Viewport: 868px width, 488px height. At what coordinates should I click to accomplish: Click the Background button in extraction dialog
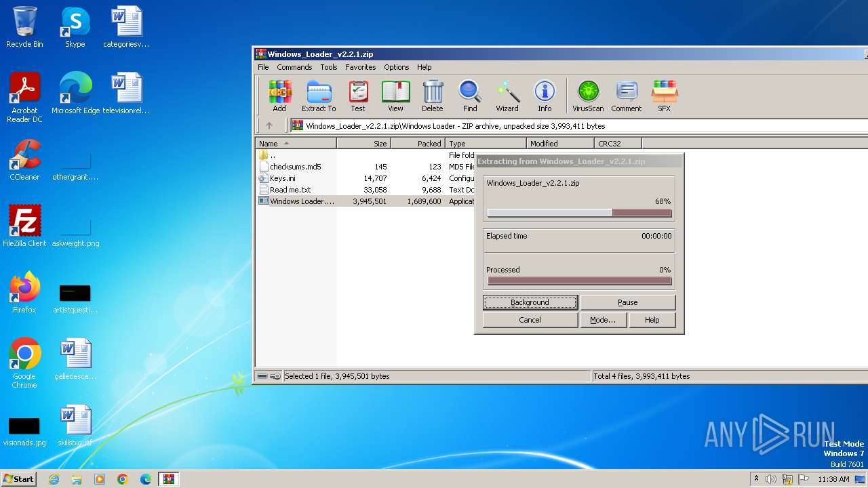click(530, 302)
